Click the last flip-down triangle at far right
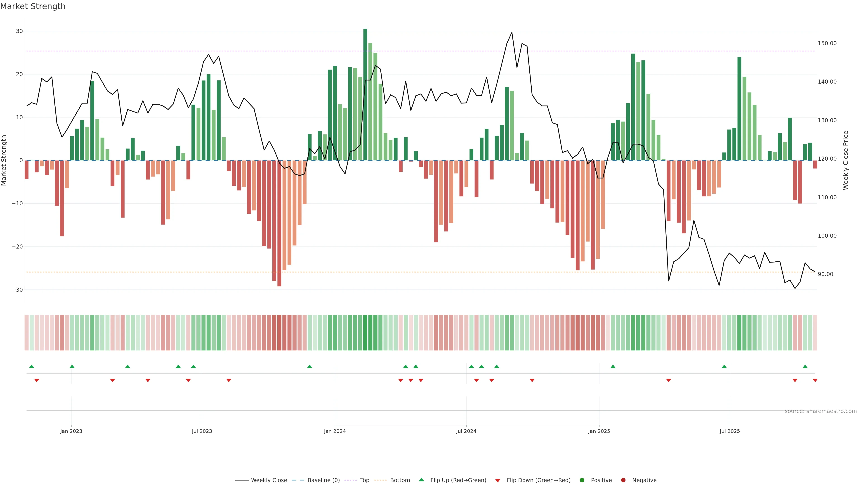The image size is (868, 488). 815,380
